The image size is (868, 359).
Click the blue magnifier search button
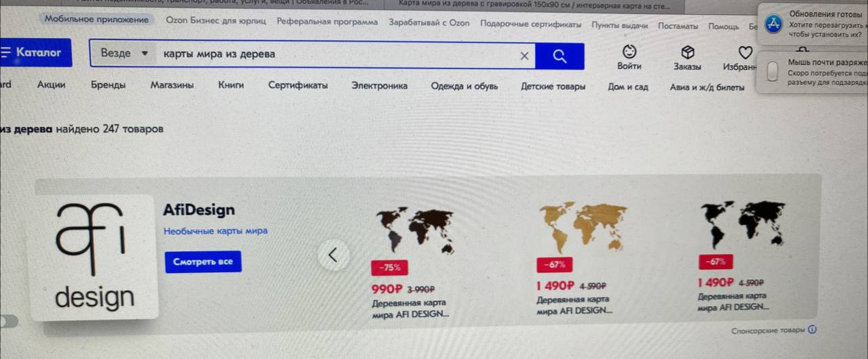(x=559, y=56)
